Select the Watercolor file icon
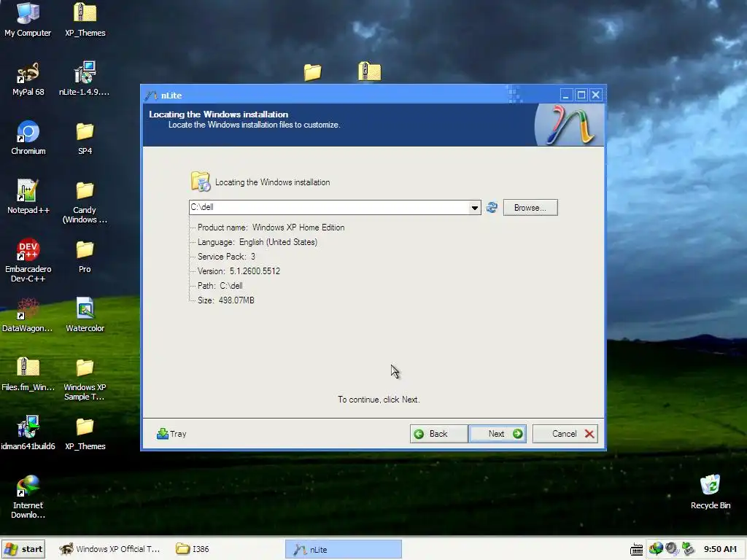The image size is (747, 560). [x=85, y=315]
